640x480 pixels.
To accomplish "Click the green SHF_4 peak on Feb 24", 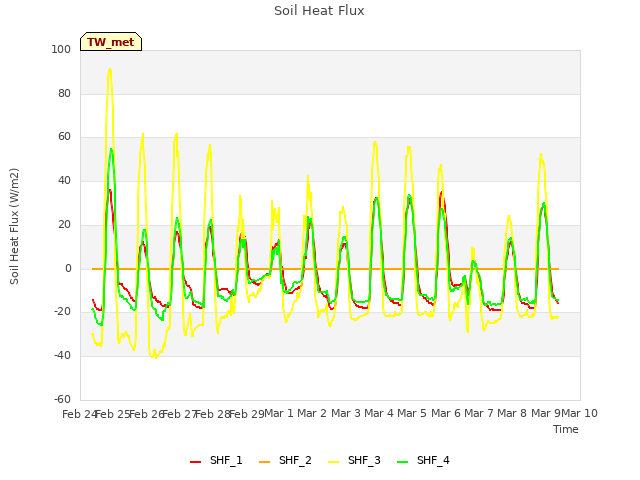I will [x=111, y=149].
